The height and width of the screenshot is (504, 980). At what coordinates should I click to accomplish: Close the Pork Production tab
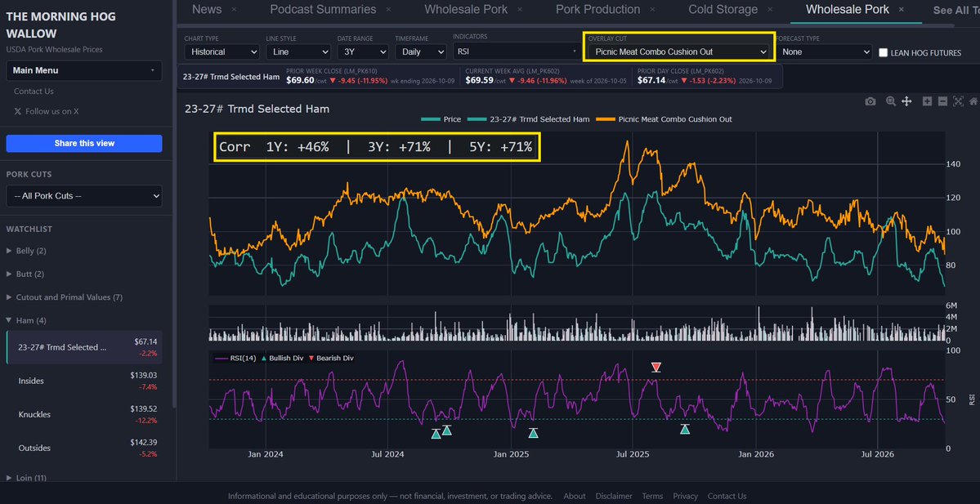pyautogui.click(x=652, y=9)
